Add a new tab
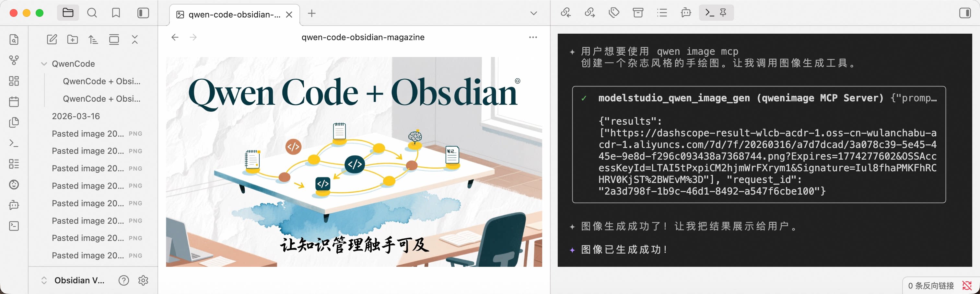Viewport: 980px width, 294px height. click(312, 14)
